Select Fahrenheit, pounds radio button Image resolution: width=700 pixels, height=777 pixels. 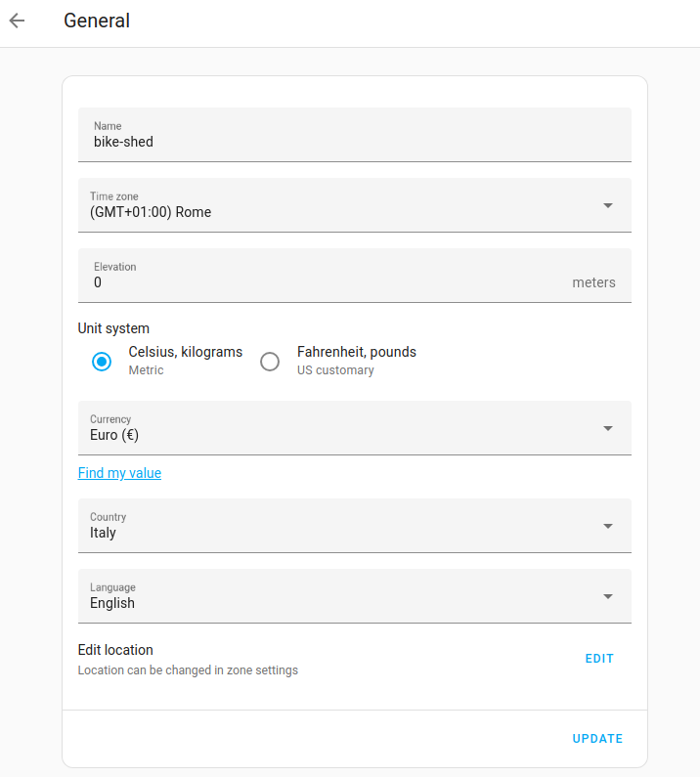click(270, 362)
